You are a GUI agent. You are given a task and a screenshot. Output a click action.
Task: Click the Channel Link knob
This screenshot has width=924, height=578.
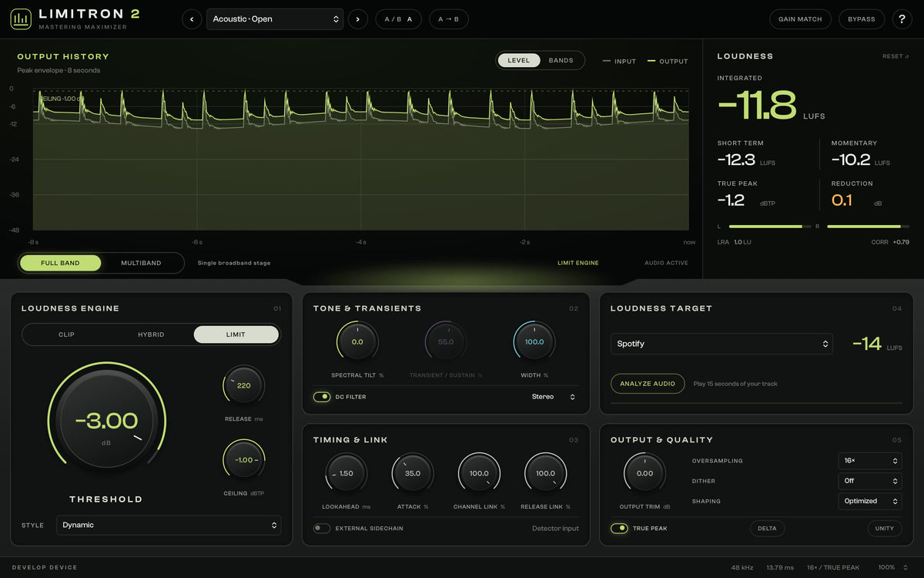[x=479, y=473]
